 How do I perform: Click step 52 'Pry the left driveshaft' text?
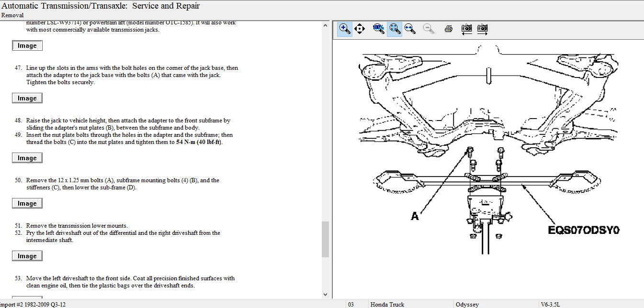coord(123,237)
